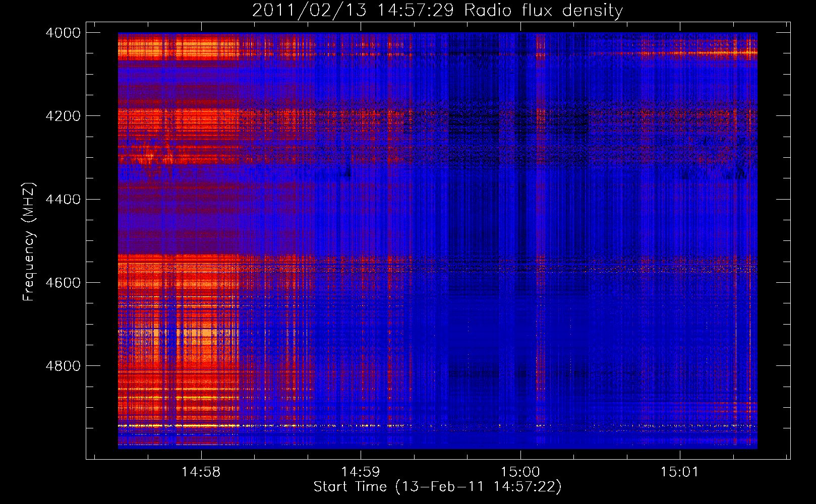Click the 15:00 time axis label

(x=520, y=472)
